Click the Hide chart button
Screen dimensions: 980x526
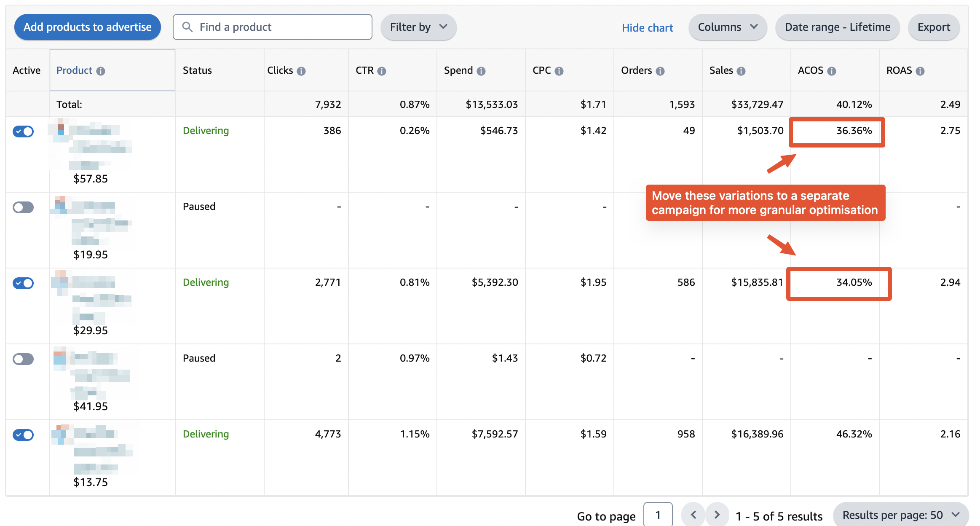[x=646, y=27]
